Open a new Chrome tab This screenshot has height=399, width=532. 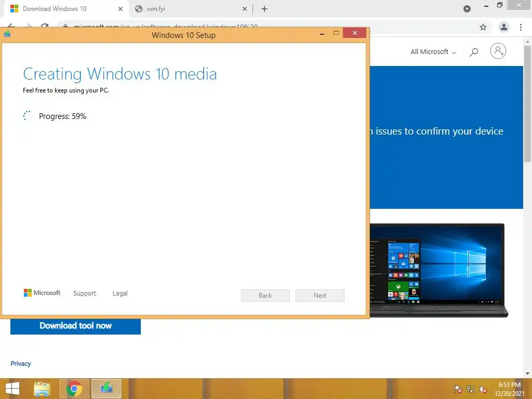(x=264, y=9)
